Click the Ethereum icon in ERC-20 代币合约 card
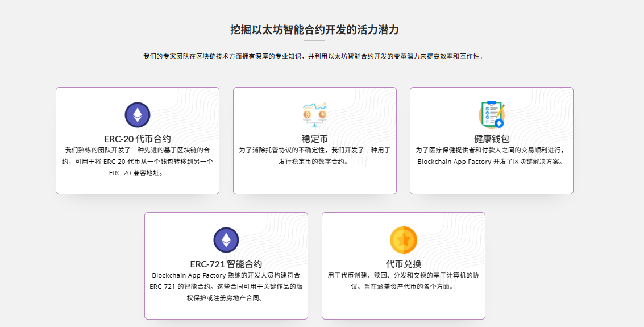The image size is (644, 327). tap(137, 114)
